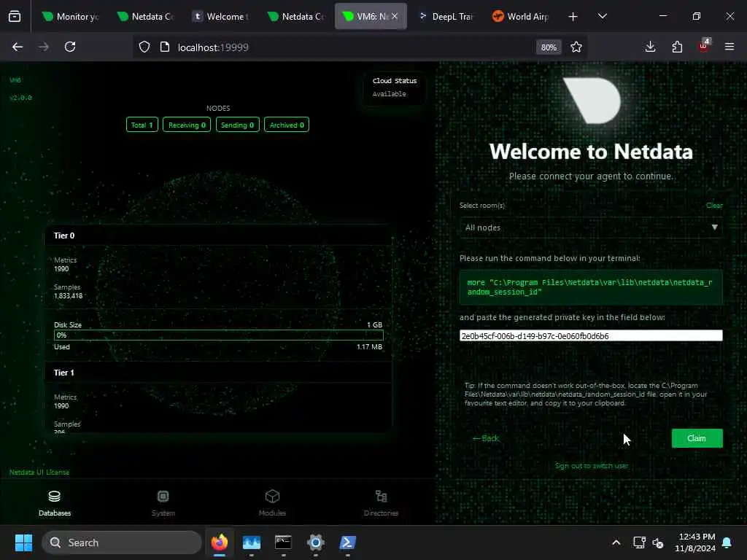Open tracking protection shield icon
The width and height of the screenshot is (747, 560).
144,47
